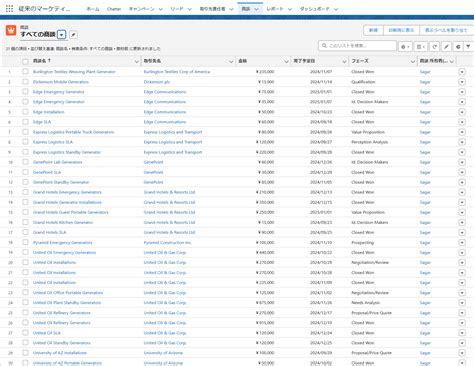Open United Oil Plant Standby Generators opportunity

coord(67,303)
